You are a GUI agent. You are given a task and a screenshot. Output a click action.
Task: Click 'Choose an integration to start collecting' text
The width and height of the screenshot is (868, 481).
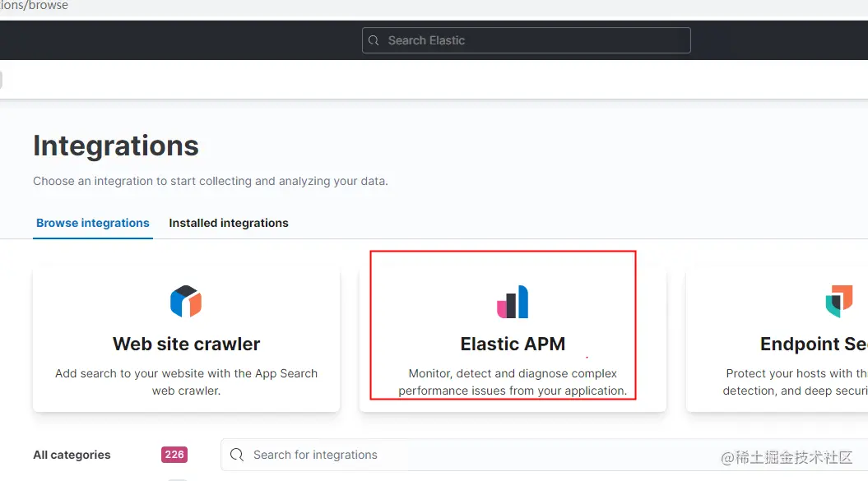pyautogui.click(x=211, y=181)
